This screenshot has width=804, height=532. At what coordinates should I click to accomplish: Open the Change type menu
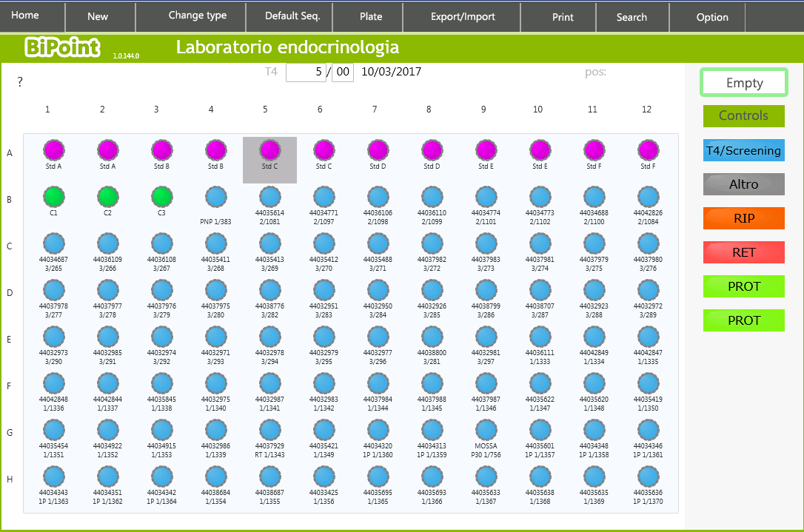pyautogui.click(x=197, y=16)
